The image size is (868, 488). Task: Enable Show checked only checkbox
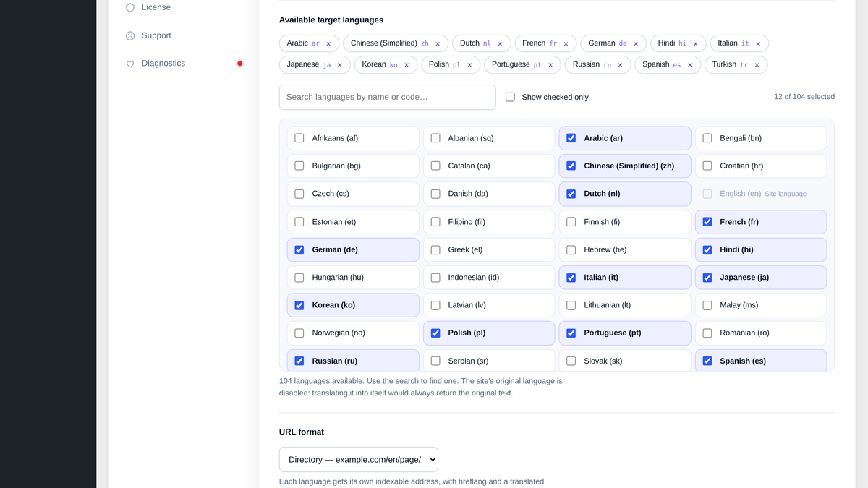510,97
